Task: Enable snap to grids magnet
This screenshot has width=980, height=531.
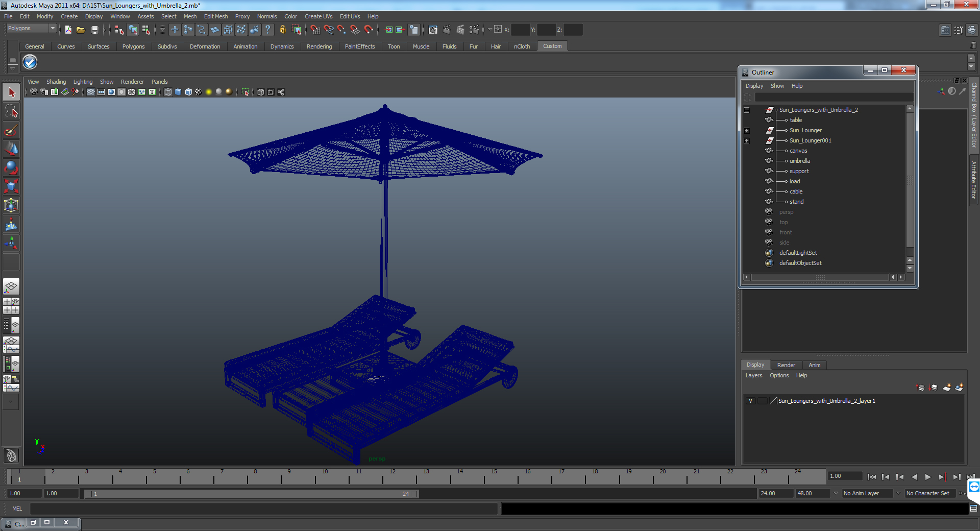Action: [315, 30]
